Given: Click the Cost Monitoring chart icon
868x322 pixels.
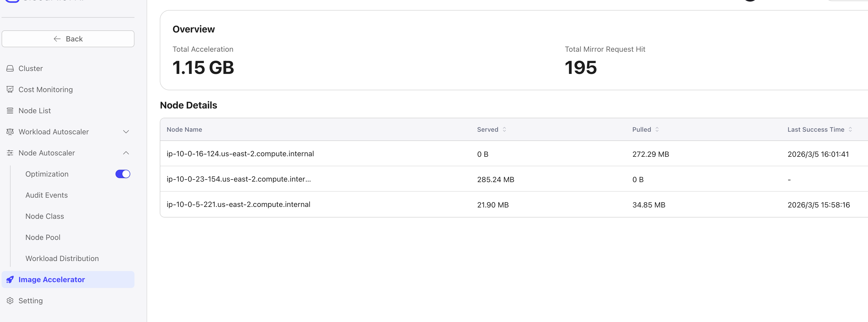Looking at the screenshot, I should [x=10, y=89].
